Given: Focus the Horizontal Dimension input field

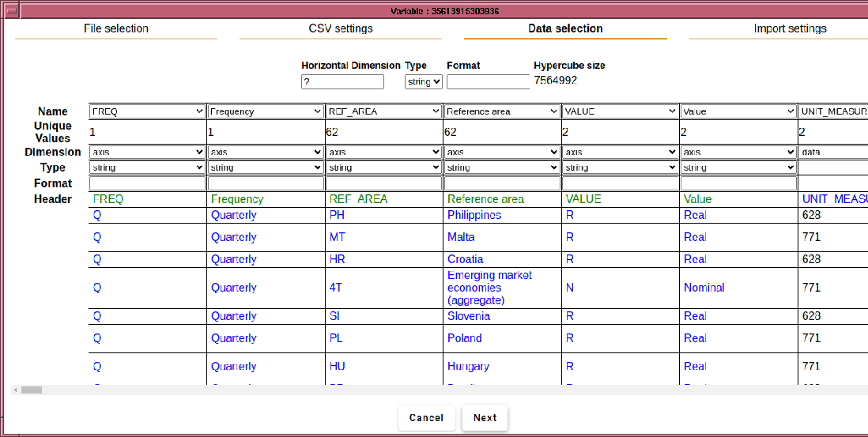Looking at the screenshot, I should pos(342,82).
